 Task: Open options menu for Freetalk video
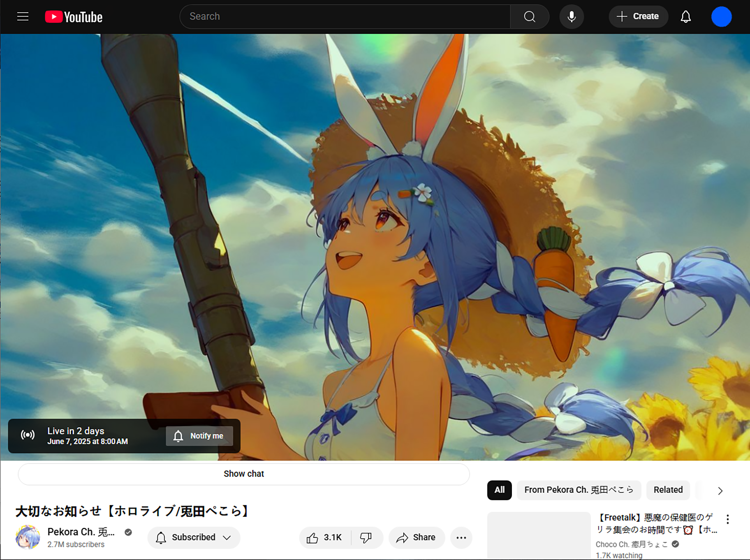[x=727, y=519]
